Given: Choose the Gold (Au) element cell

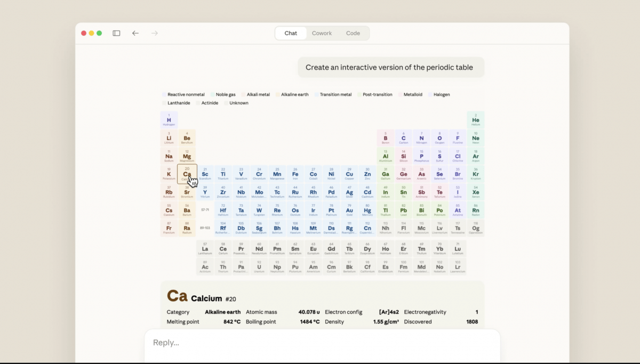Looking at the screenshot, I should (349, 211).
